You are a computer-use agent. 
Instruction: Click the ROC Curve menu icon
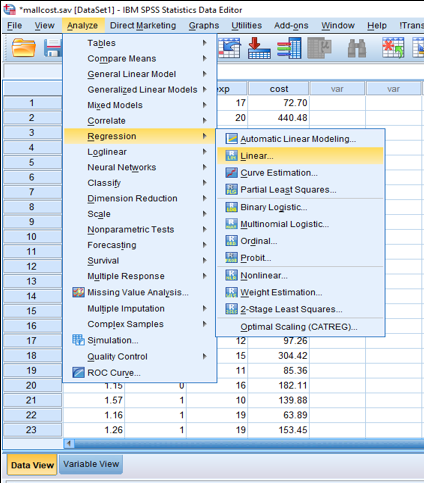tap(78, 372)
